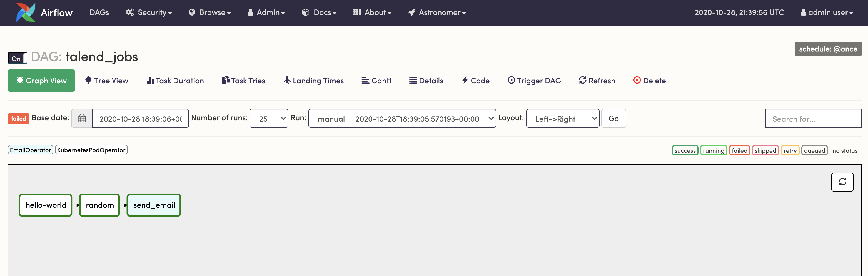
Task: Refresh the graph layout
Action: 842,182
